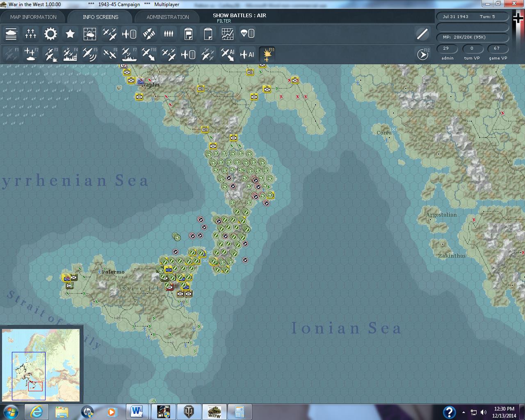Open World of Tanks taskbar icon

189,412
